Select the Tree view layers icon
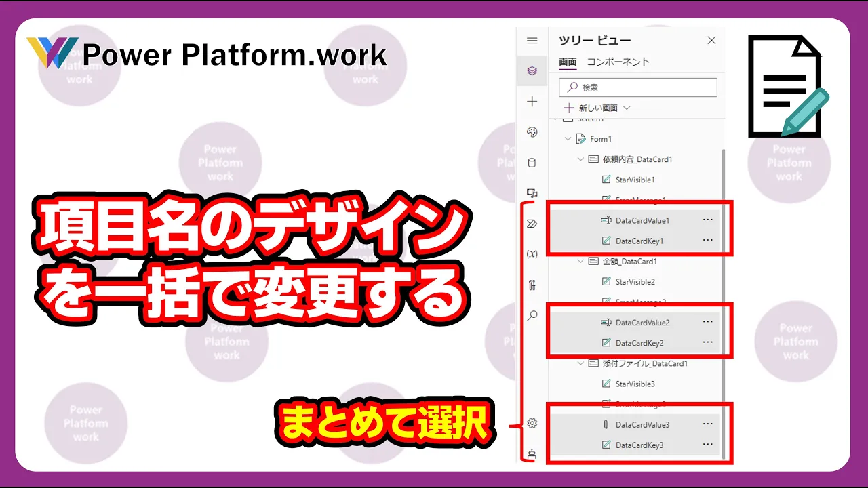 [532, 70]
